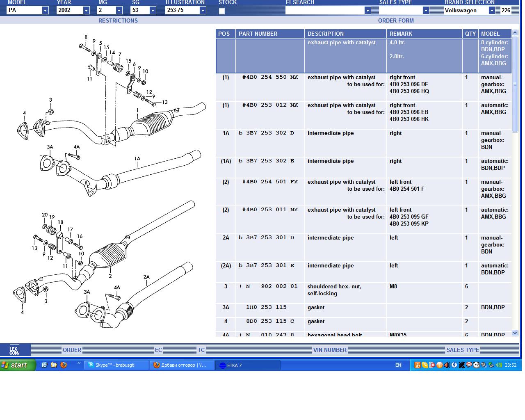Switch to ETKA 7 taskbar window
The image size is (525, 420).
pos(248,365)
